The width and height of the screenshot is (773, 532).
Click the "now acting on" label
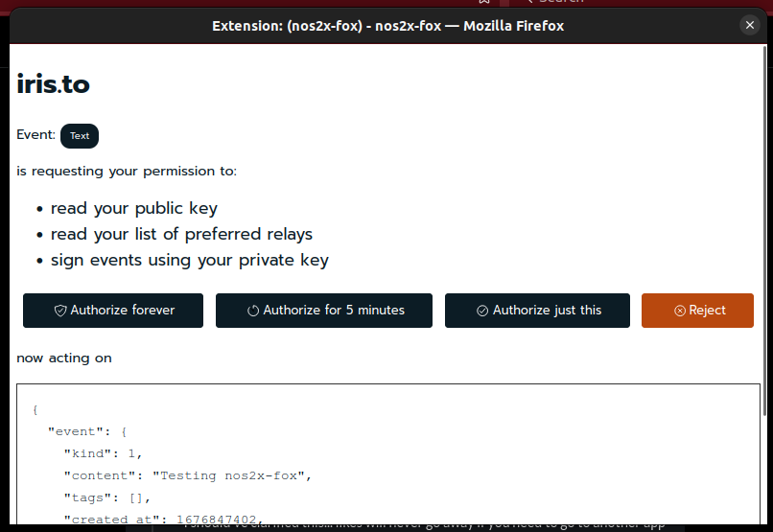pyautogui.click(x=64, y=359)
